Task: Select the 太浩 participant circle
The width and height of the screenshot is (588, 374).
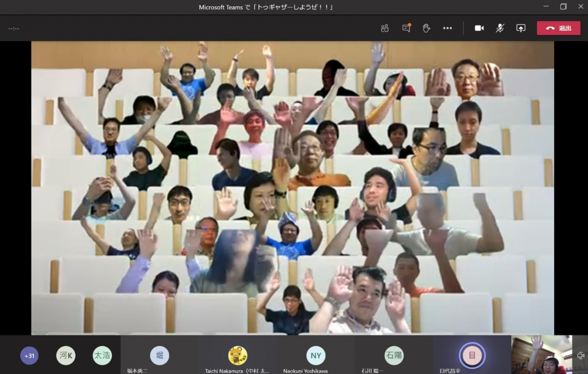Action: click(x=102, y=355)
